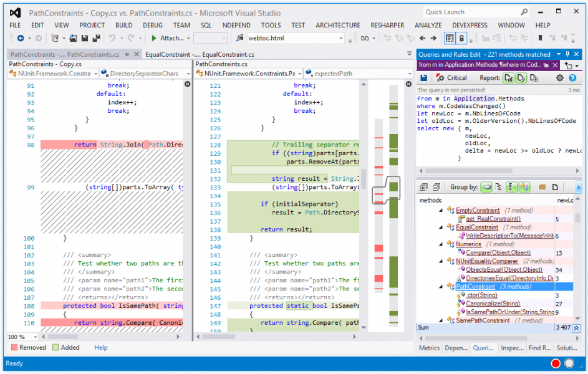The width and height of the screenshot is (588, 374).
Task: Open the expectedPath member dropdown
Action: [410, 74]
